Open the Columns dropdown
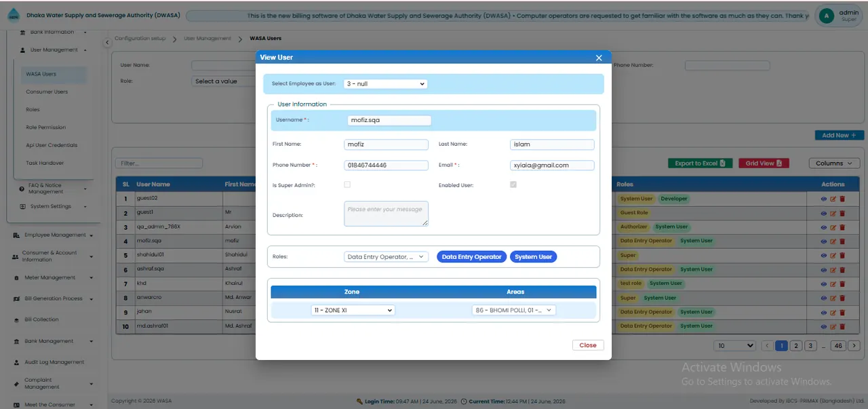Screen dimensions: 868x409 click(834, 163)
